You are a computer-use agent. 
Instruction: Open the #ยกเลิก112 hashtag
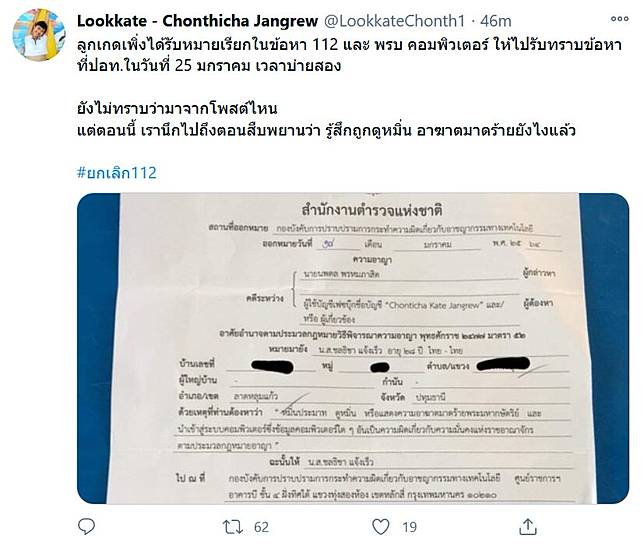point(117,173)
